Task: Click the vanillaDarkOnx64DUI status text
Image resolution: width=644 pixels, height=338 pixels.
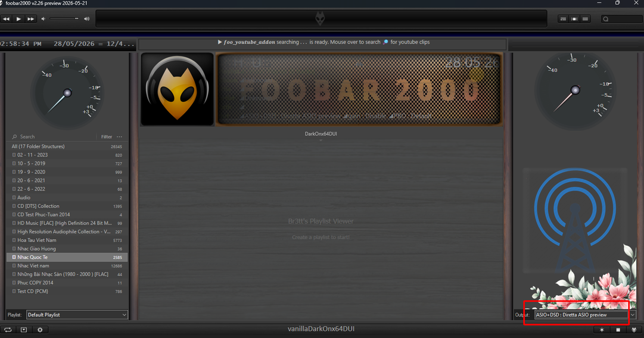Action: [x=321, y=329]
